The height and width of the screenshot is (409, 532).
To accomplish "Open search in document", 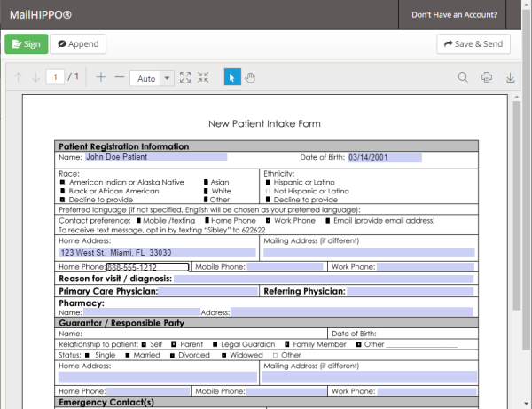I will pyautogui.click(x=463, y=77).
